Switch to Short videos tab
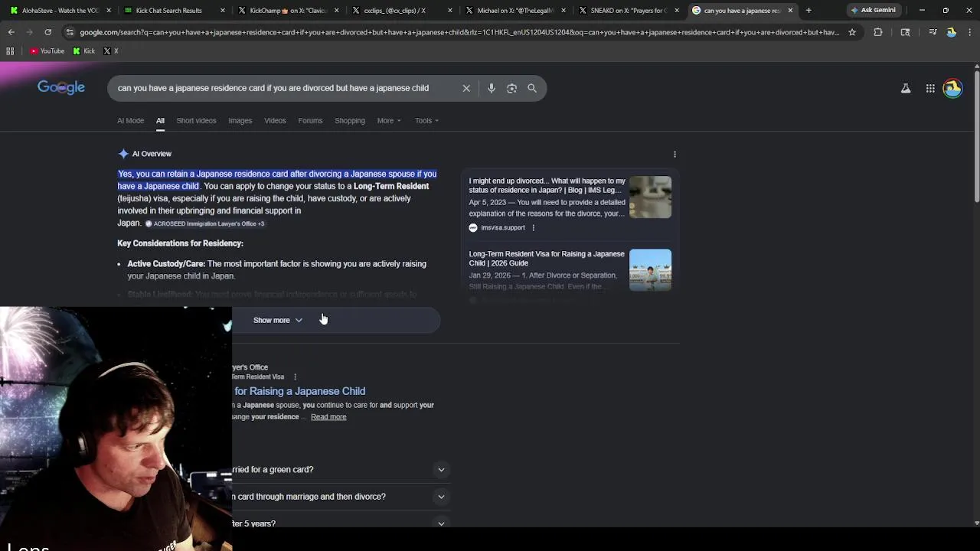Screen dimensions: 980x551 (x=196, y=120)
